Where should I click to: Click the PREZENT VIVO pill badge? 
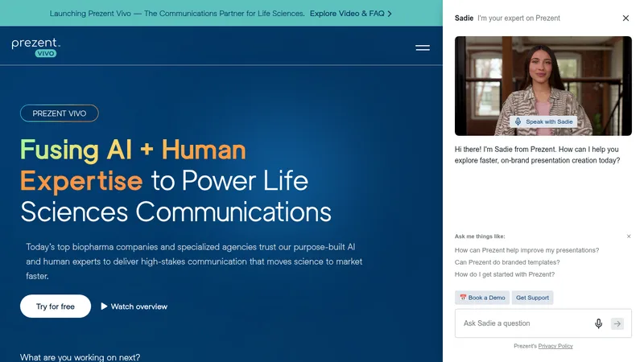(59, 113)
